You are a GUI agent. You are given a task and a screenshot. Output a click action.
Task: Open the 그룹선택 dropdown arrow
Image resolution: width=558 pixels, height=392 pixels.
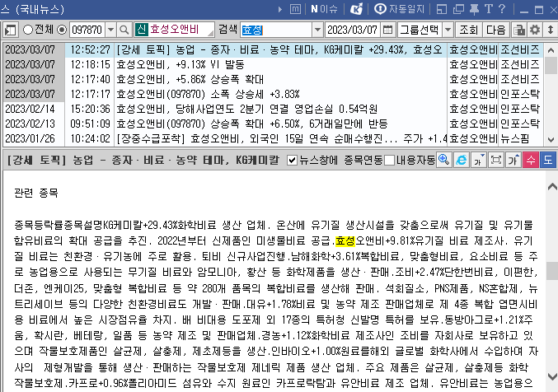click(448, 30)
